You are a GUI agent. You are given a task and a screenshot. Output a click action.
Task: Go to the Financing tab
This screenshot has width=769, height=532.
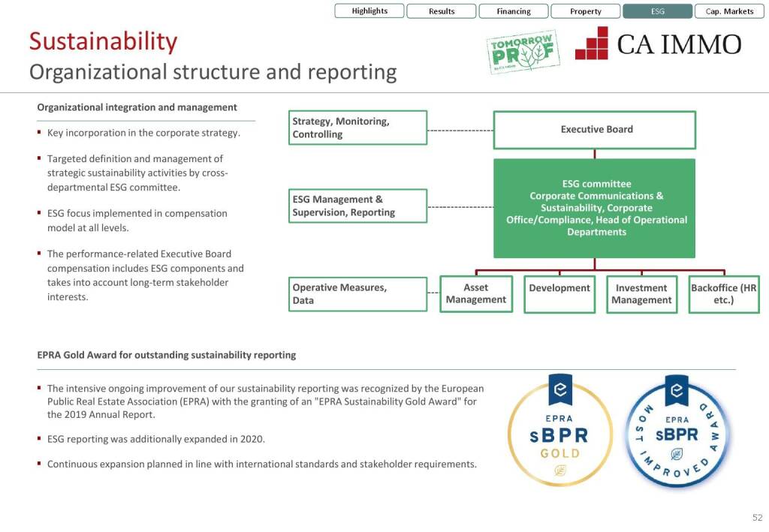click(514, 11)
